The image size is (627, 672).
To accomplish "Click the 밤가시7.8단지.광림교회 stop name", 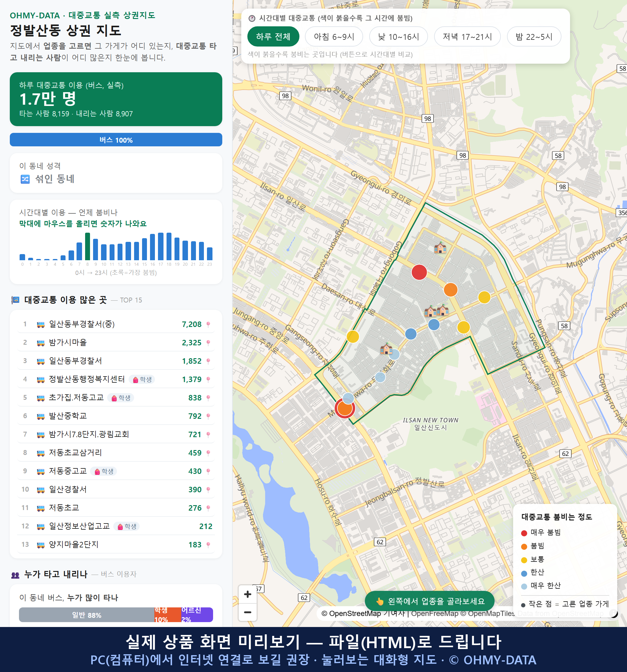I will coord(89,434).
